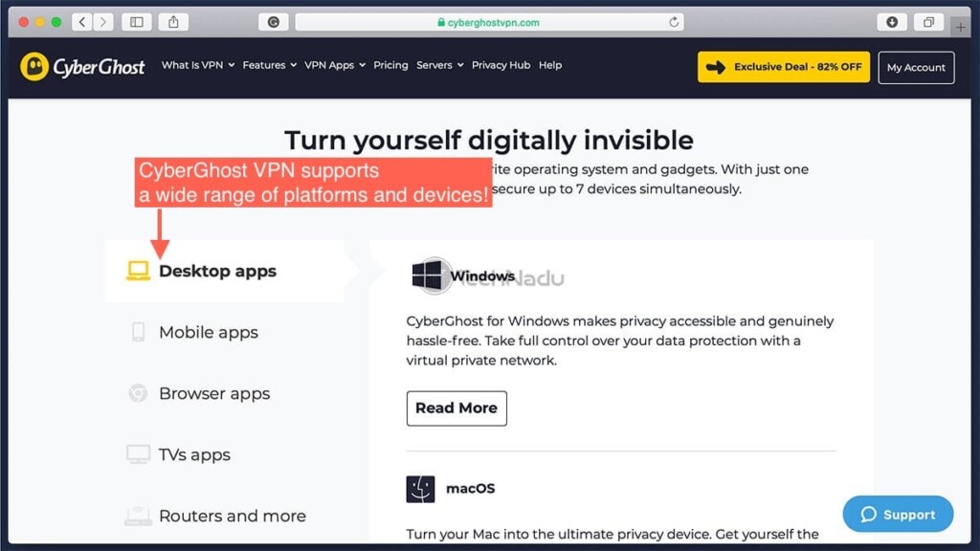Open the Pricing page
This screenshot has width=980, height=551.
(x=390, y=65)
